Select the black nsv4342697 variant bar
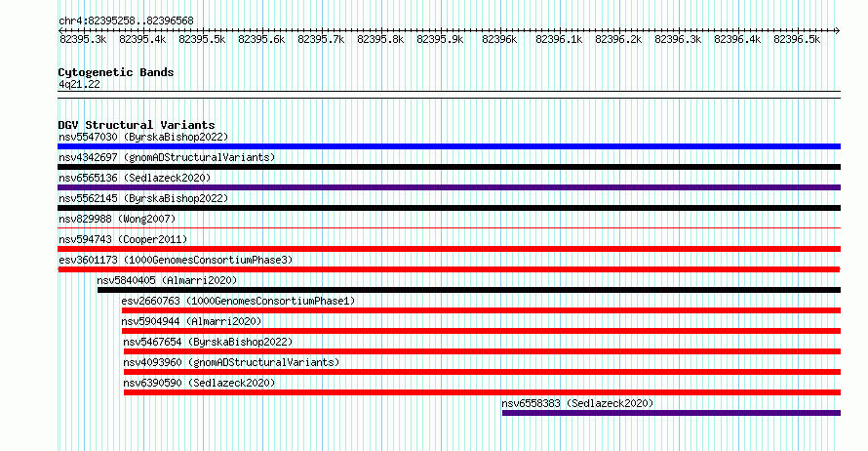 [x=449, y=167]
